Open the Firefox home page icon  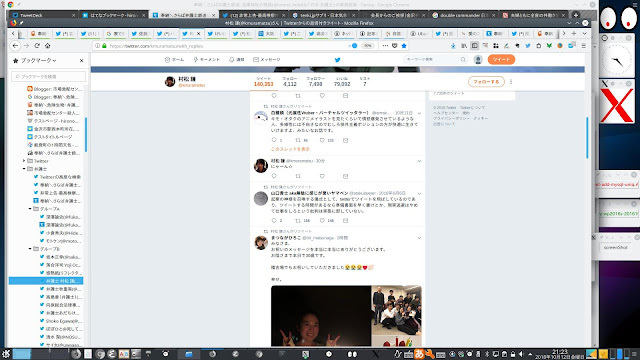pos(47,46)
